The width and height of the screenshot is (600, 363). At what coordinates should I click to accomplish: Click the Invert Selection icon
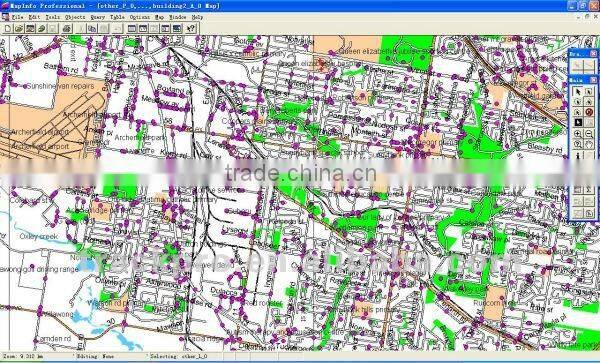pyautogui.click(x=578, y=122)
